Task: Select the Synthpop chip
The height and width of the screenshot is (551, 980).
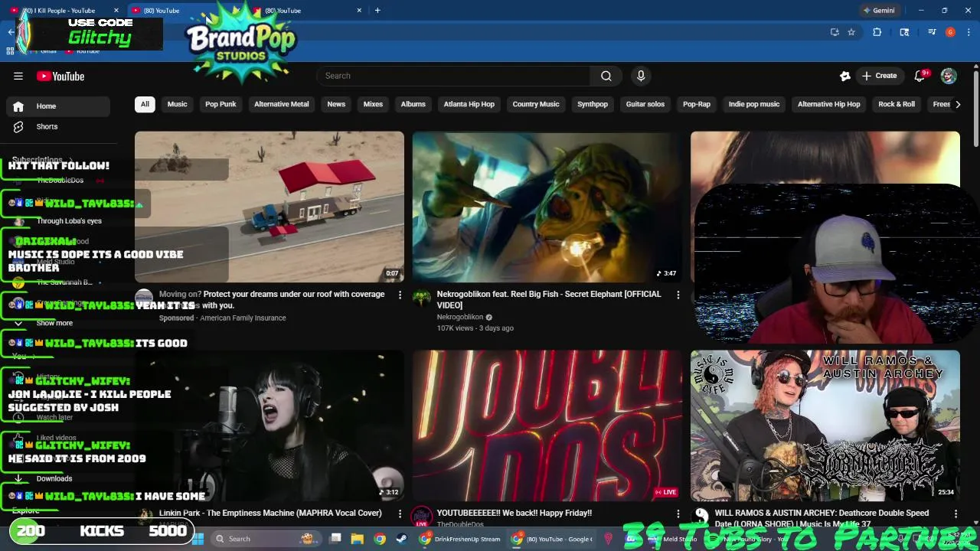Action: point(593,104)
